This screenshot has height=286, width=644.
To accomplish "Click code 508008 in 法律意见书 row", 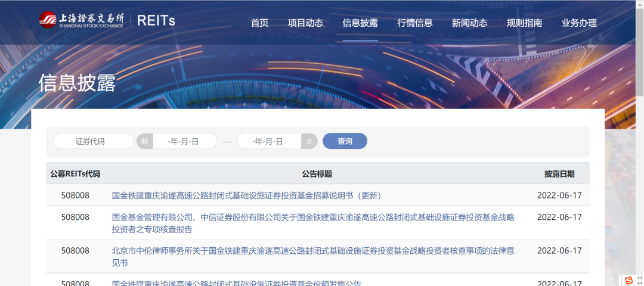I will (x=75, y=250).
